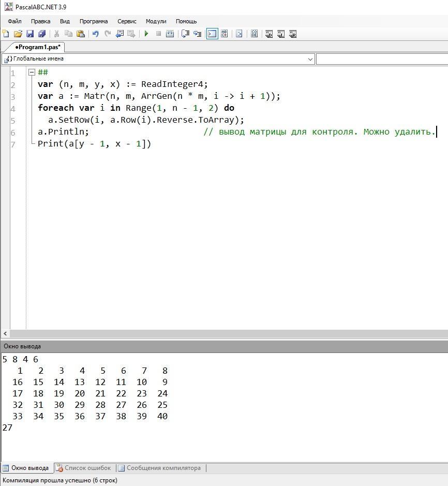Click value 16 in output matrix
448x486 pixels.
tap(18, 382)
